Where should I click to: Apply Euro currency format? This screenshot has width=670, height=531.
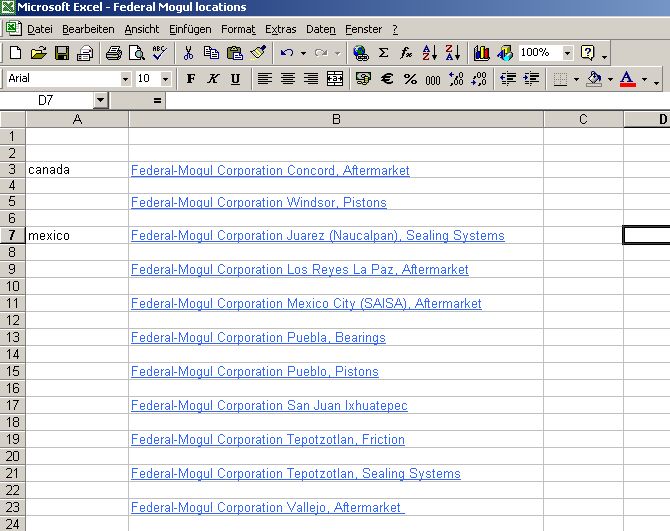pyautogui.click(x=387, y=79)
